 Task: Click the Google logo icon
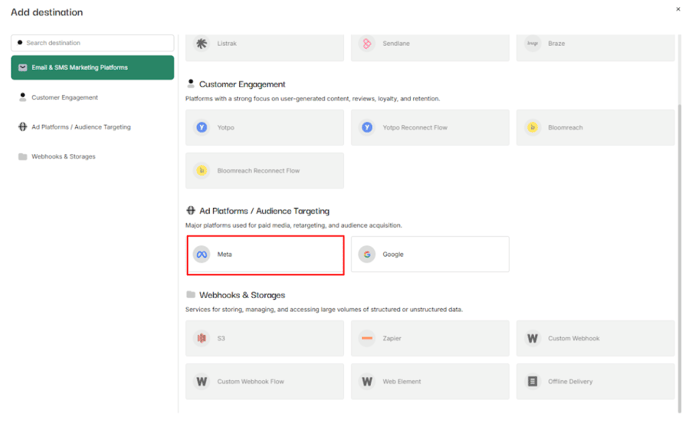click(x=367, y=254)
